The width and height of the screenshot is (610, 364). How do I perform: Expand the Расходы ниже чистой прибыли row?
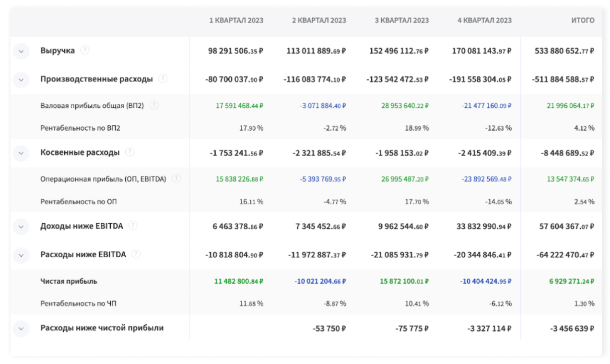[x=21, y=329]
